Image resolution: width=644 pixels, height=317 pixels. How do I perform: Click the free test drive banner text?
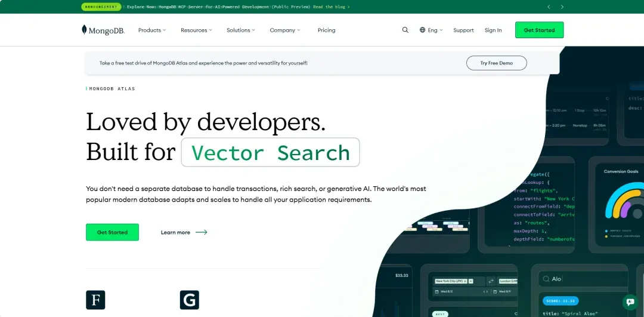point(203,63)
